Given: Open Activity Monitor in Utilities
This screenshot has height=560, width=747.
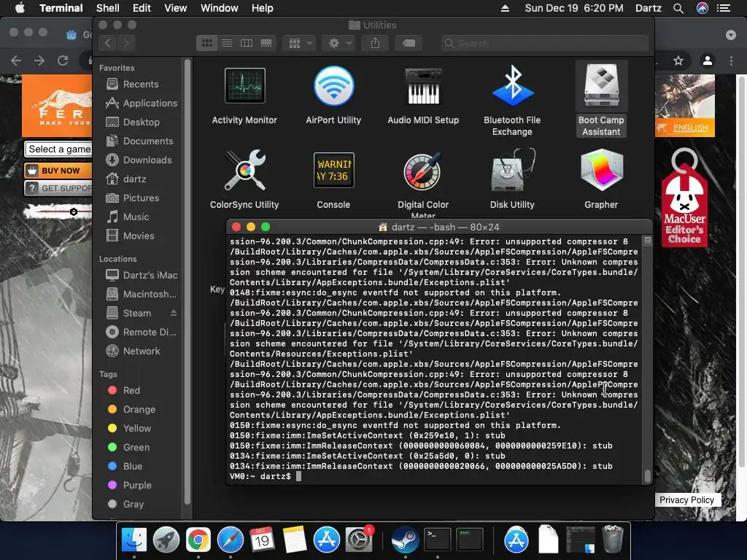Looking at the screenshot, I should coord(244,86).
